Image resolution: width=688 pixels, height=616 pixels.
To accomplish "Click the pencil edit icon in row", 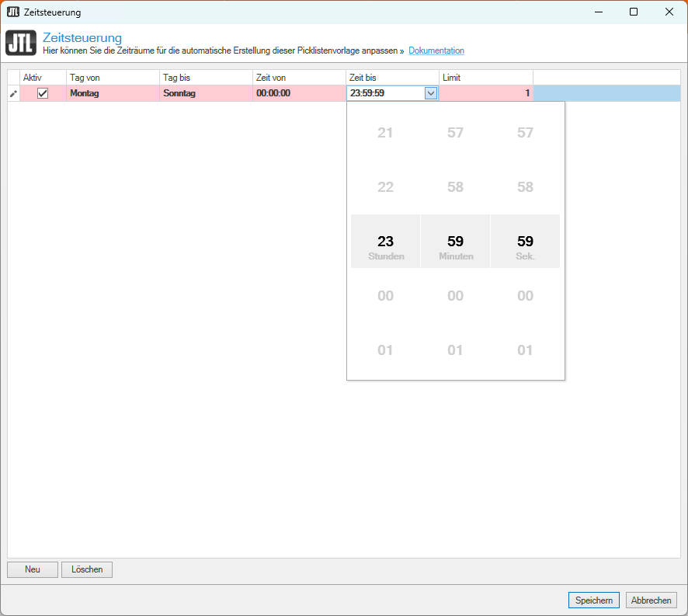I will [x=13, y=94].
